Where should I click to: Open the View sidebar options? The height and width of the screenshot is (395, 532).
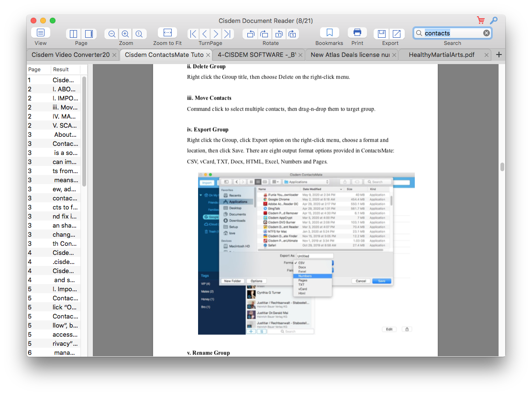coord(41,33)
